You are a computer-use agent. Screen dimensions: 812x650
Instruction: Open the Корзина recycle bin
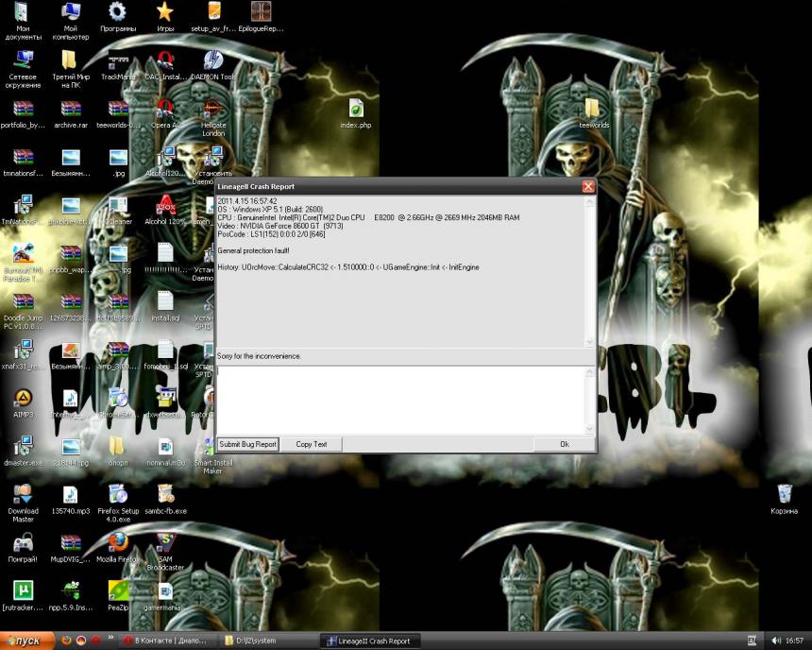[x=784, y=494]
